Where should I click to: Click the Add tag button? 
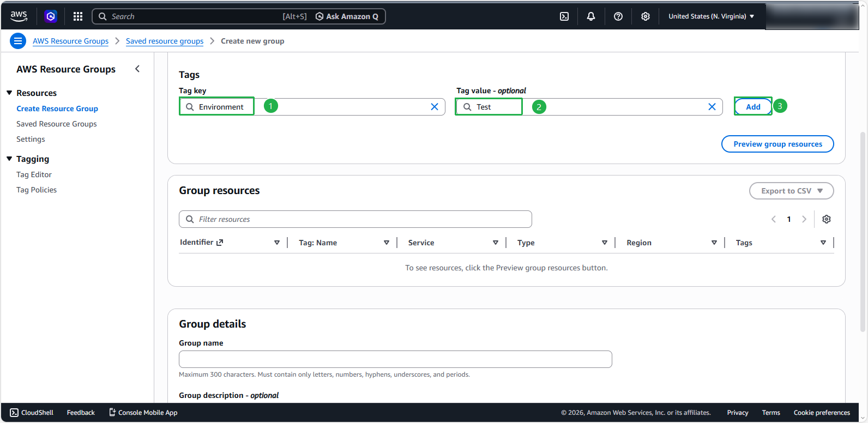click(753, 107)
